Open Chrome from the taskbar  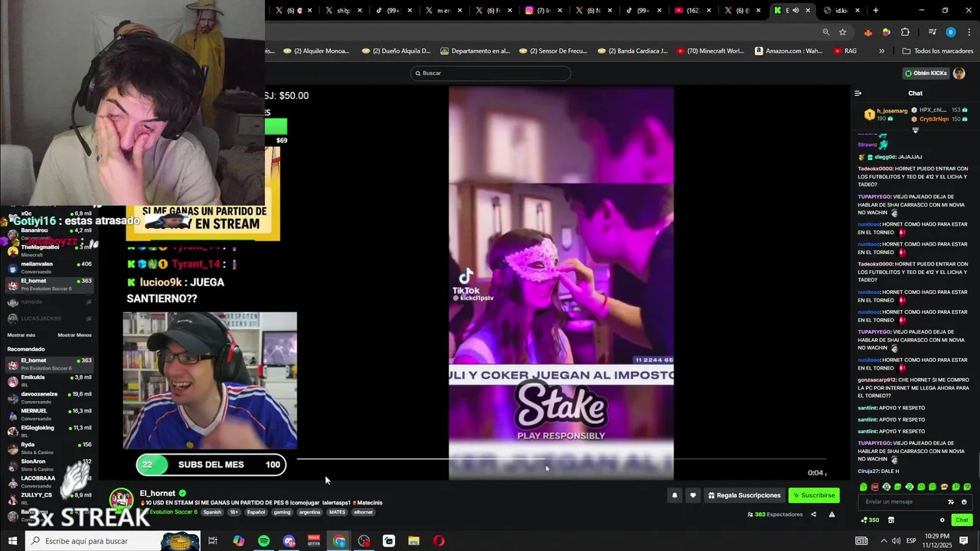pos(339,541)
